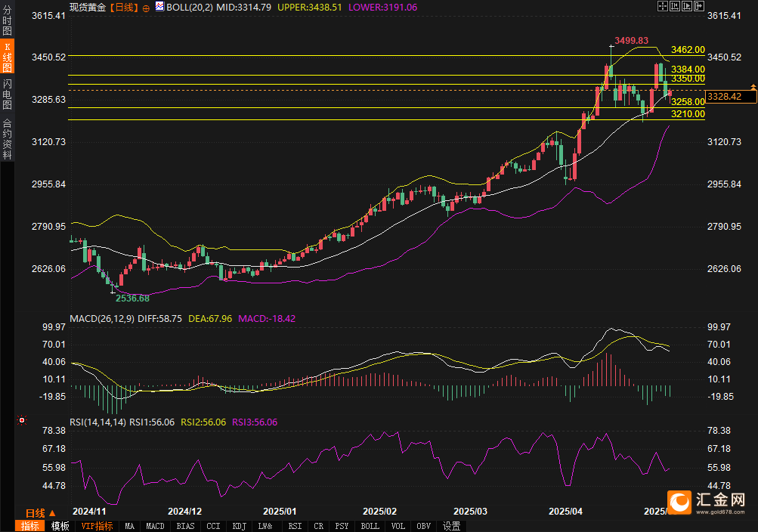Image resolution: width=758 pixels, height=532 pixels.
Task: Click the crosshair cursor icon at top right
Action: 662,6
